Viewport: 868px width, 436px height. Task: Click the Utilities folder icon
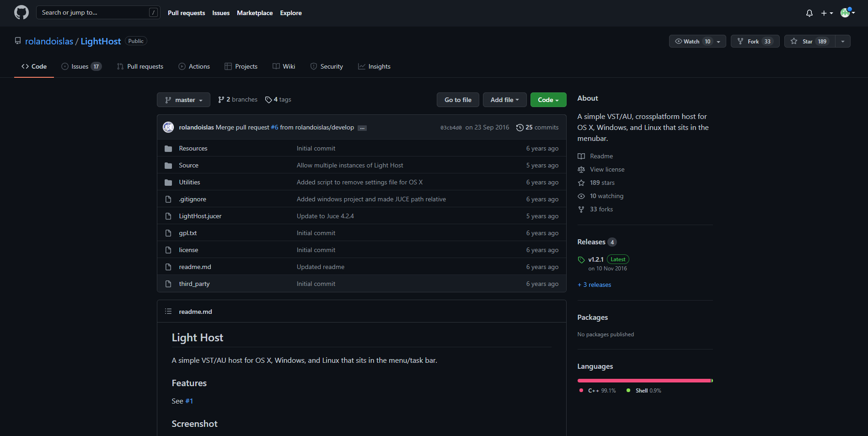(x=168, y=182)
